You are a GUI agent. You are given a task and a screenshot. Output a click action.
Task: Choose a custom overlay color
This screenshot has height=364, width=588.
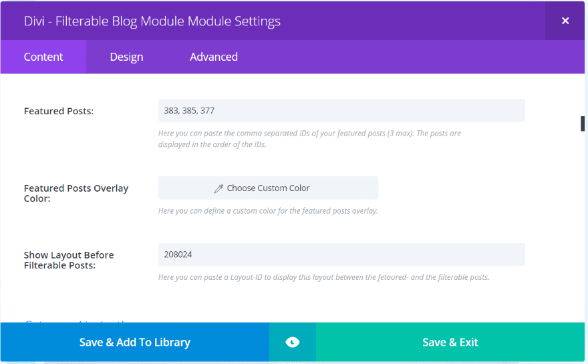[268, 188]
